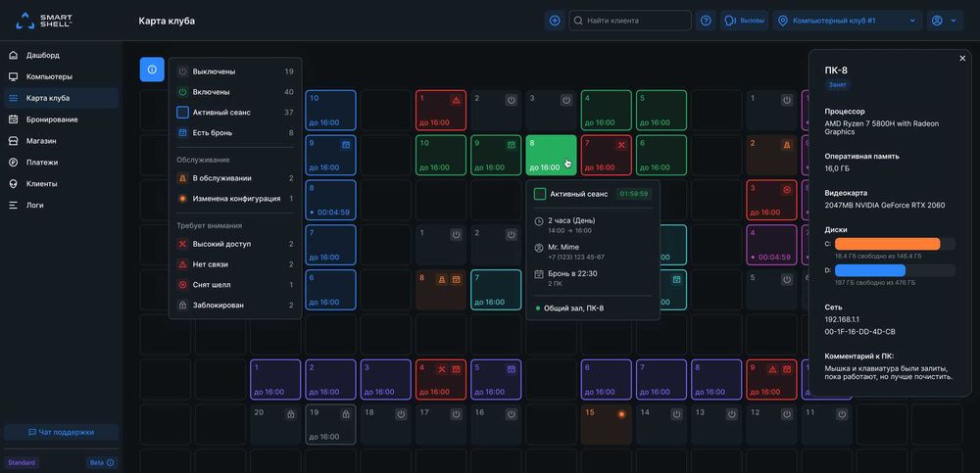This screenshot has width=980, height=473.
Task: Select Заблокирован legend row
Action: 235,306
